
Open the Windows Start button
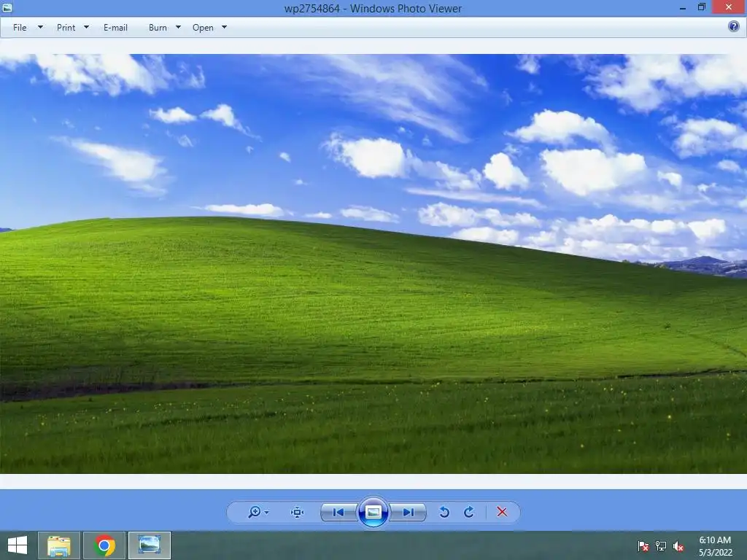pos(18,545)
